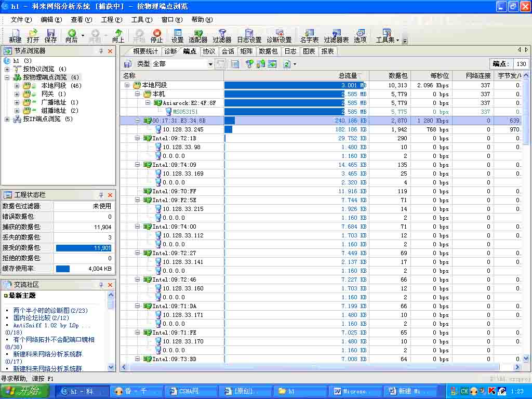
Task: Open the 工具集 dropdown arrow
Action: click(397, 39)
